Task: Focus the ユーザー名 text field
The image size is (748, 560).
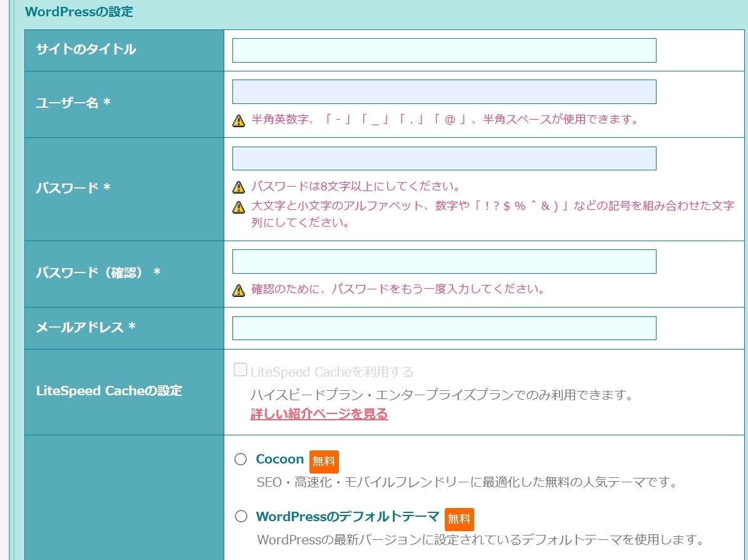Action: click(444, 91)
